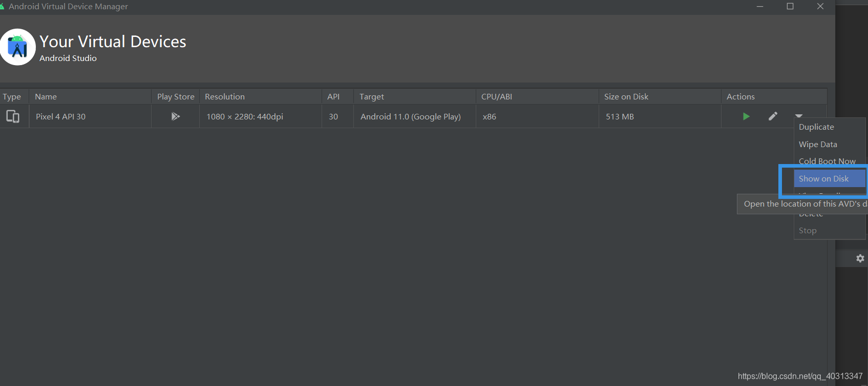Image resolution: width=868 pixels, height=386 pixels.
Task: Select Cold Boot Now menu entry
Action: coord(830,161)
